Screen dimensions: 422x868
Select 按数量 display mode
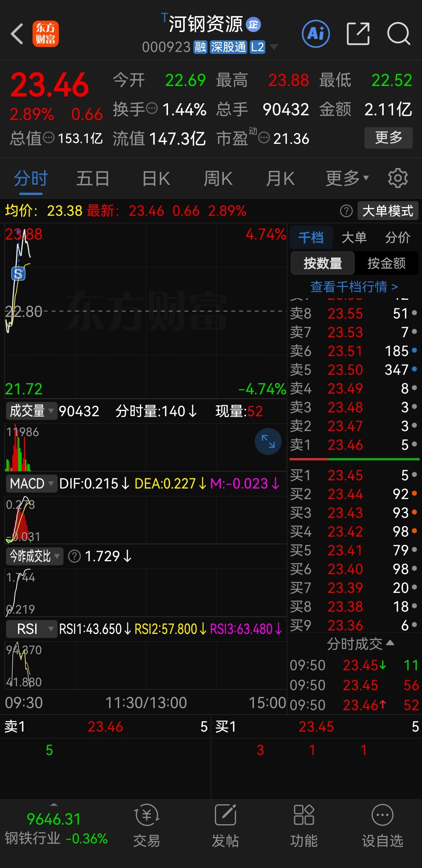(323, 263)
